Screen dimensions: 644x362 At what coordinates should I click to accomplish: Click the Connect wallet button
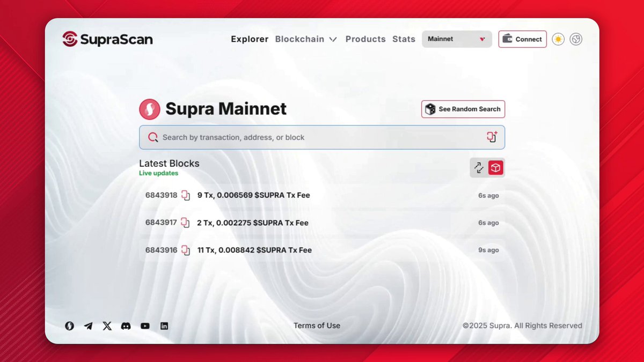pyautogui.click(x=522, y=39)
